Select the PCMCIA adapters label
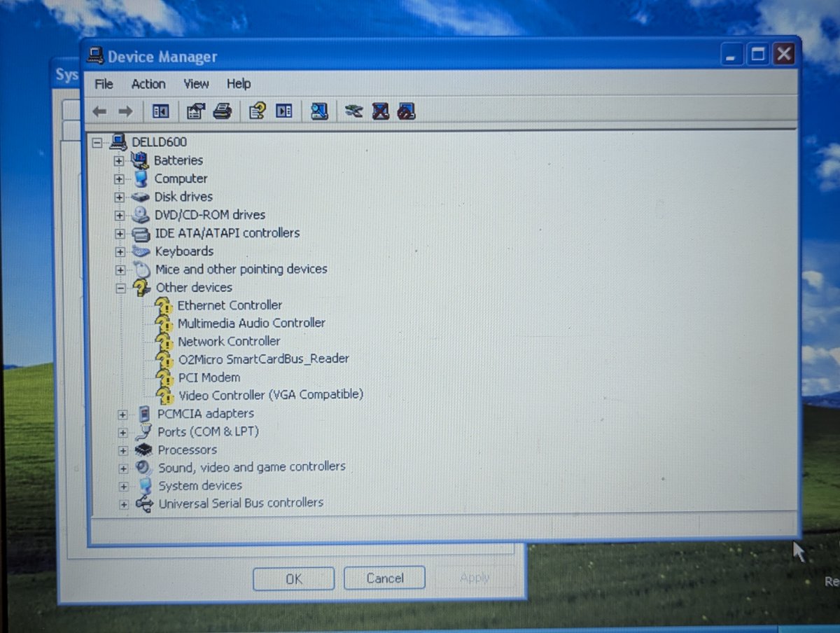 (206, 413)
